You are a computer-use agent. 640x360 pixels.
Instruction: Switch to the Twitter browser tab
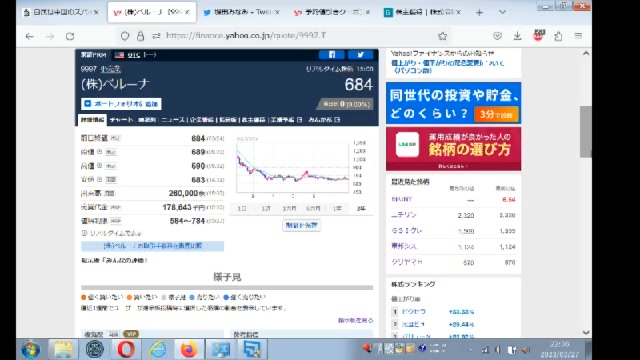[241, 12]
